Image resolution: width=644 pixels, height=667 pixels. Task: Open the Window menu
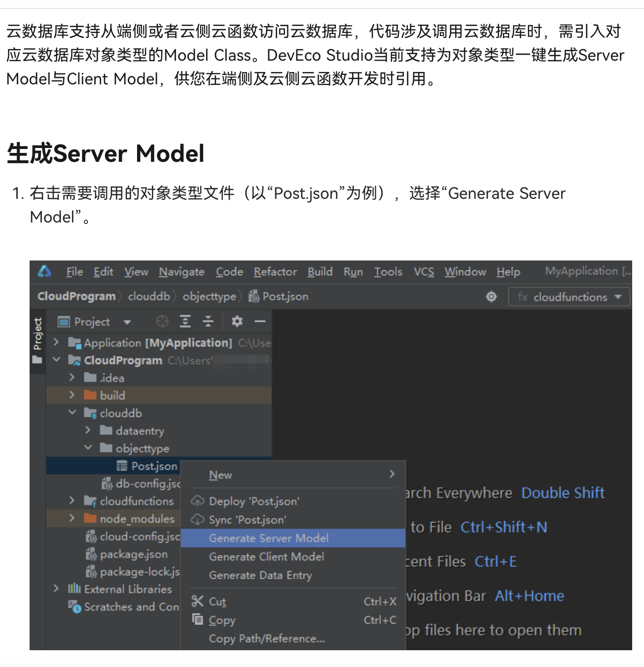pos(465,272)
